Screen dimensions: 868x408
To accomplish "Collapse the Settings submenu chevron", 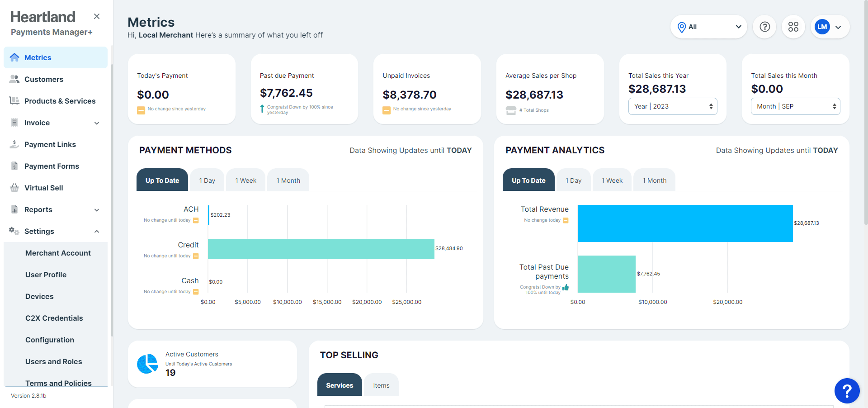I will [x=97, y=231].
